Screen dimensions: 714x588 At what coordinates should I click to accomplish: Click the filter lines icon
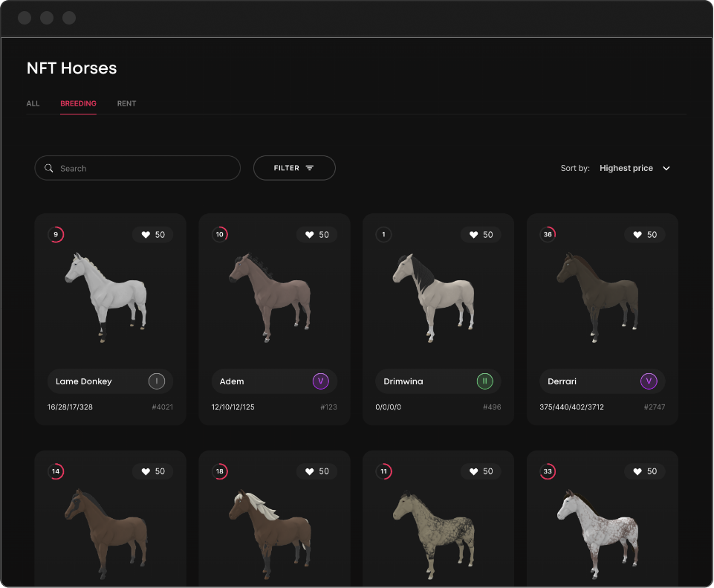pos(310,168)
